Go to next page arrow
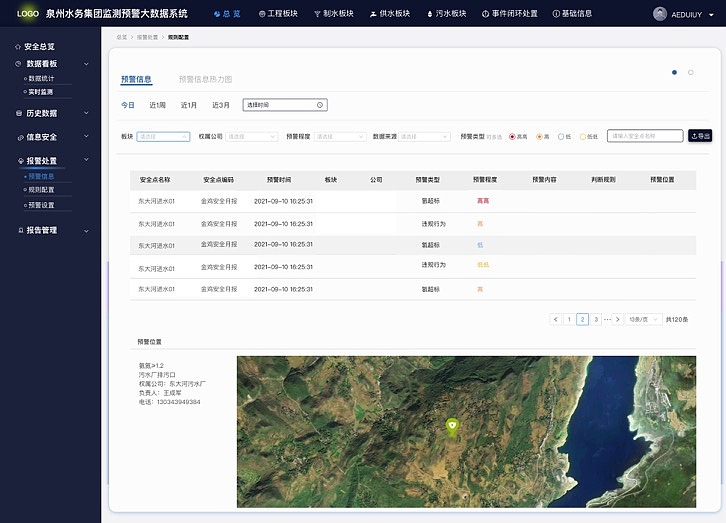 point(617,319)
